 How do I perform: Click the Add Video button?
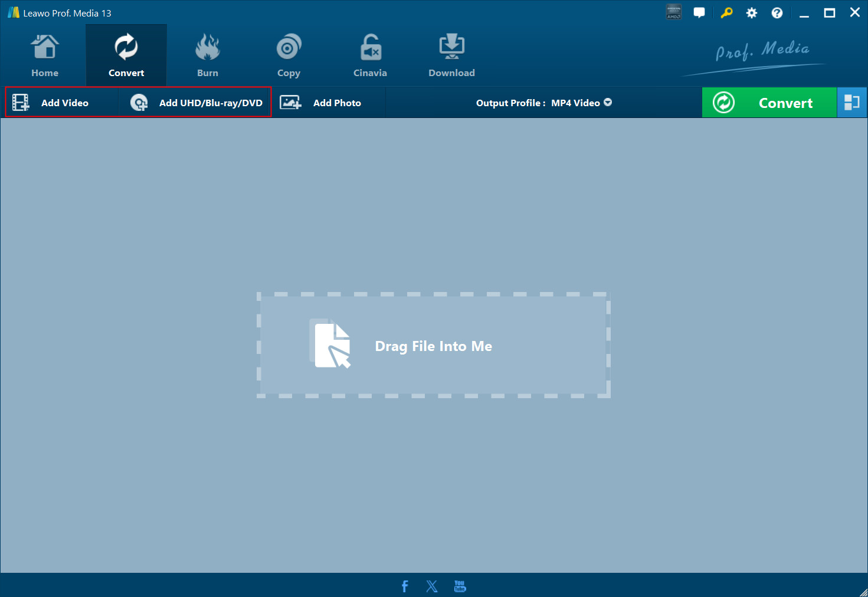coord(62,103)
